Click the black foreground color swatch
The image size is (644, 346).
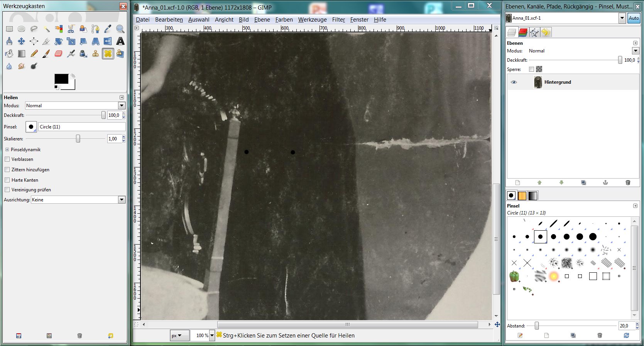point(61,79)
